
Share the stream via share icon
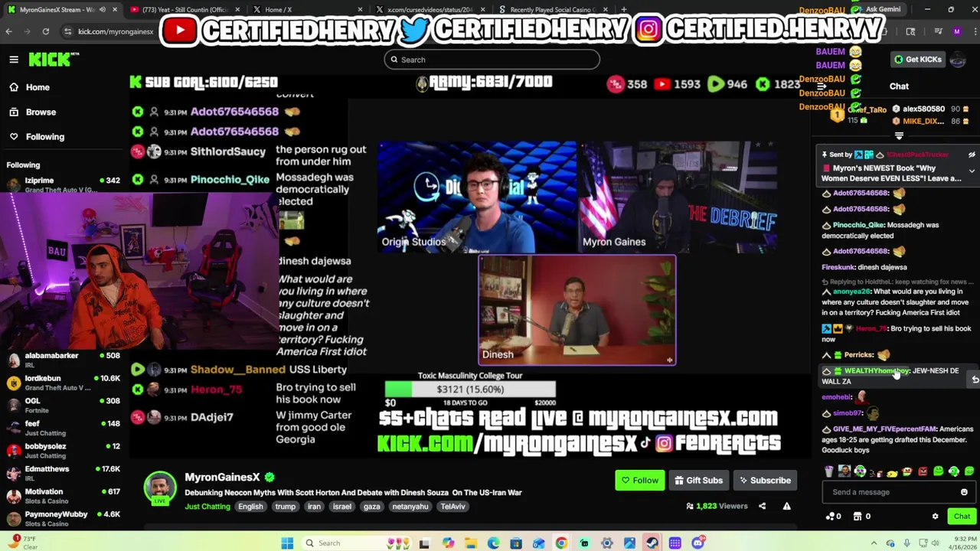(762, 506)
